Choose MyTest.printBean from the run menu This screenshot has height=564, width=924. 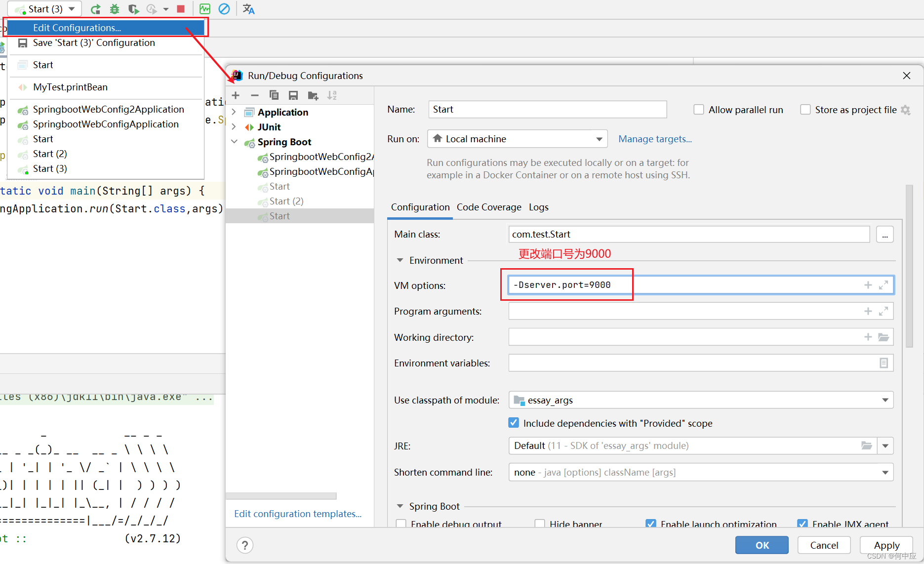pos(106,87)
